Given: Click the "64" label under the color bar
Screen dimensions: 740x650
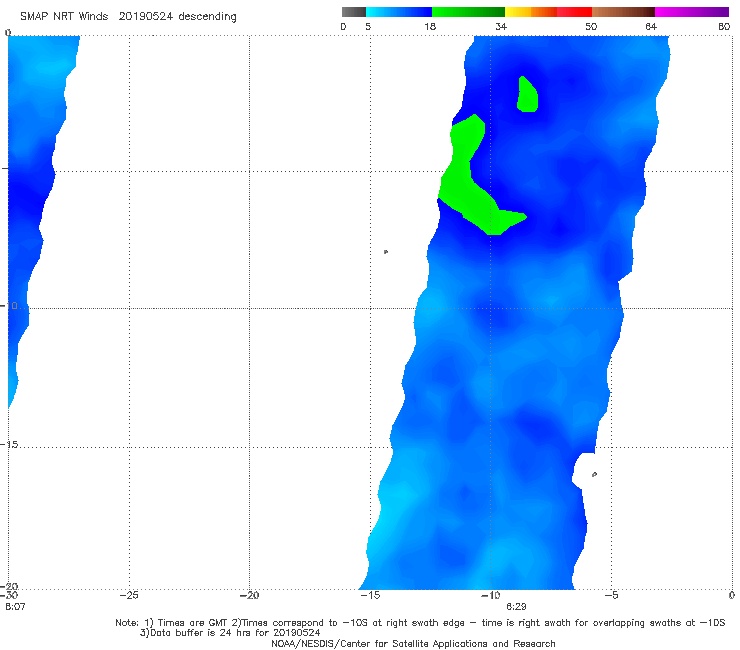Looking at the screenshot, I should pyautogui.click(x=651, y=27).
